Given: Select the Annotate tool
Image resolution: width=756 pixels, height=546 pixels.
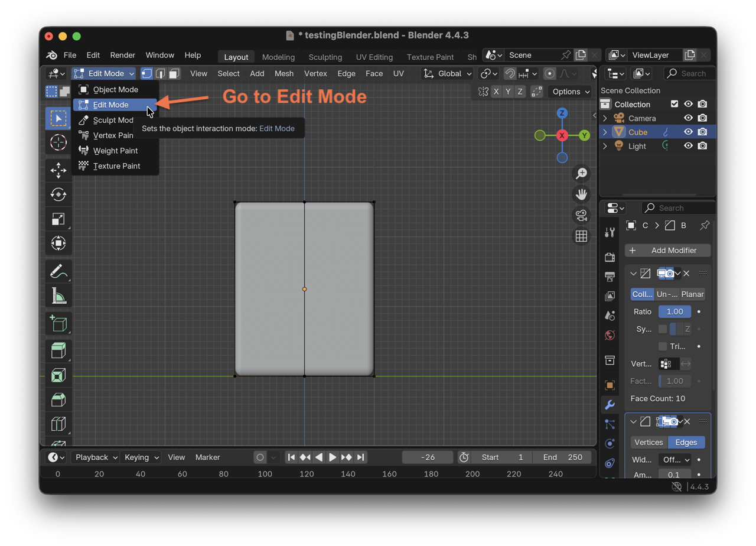Looking at the screenshot, I should point(58,271).
